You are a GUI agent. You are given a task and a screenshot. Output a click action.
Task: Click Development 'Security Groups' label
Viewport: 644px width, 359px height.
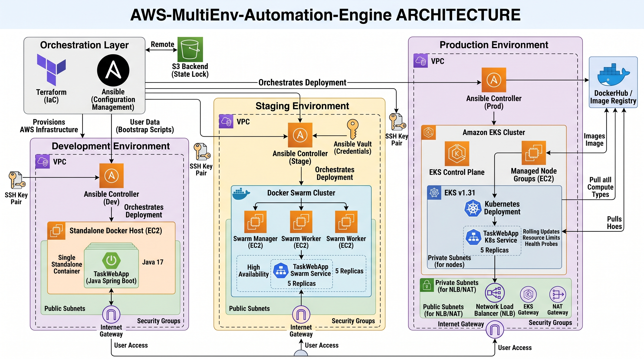pos(159,321)
